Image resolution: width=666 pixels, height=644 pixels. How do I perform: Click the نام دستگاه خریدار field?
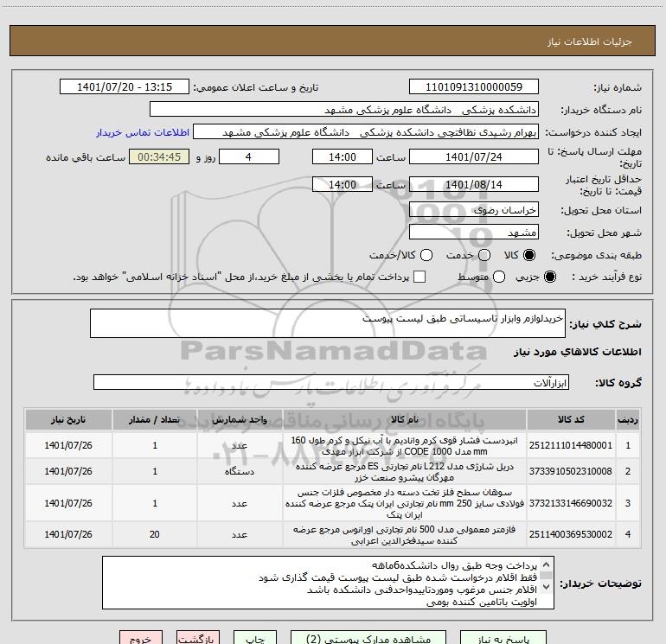tap(344, 110)
